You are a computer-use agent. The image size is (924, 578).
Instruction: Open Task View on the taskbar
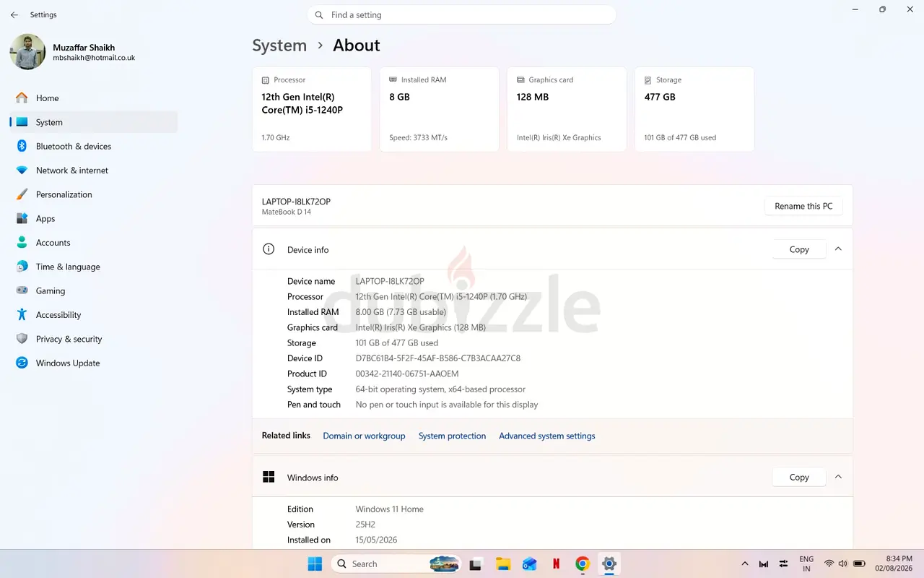[x=476, y=564]
